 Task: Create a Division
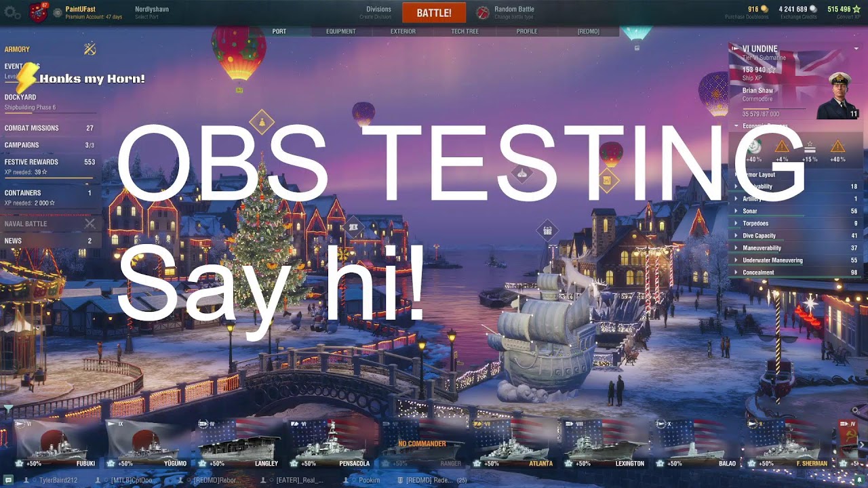[x=375, y=13]
